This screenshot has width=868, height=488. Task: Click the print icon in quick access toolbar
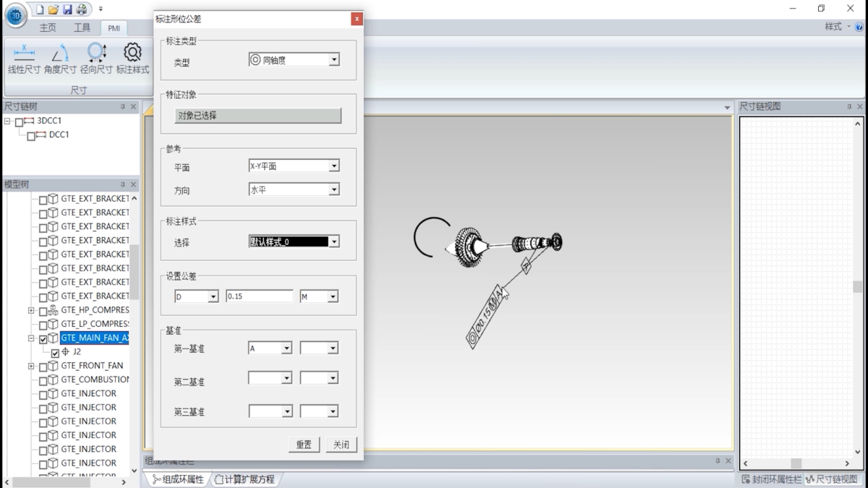coord(82,9)
